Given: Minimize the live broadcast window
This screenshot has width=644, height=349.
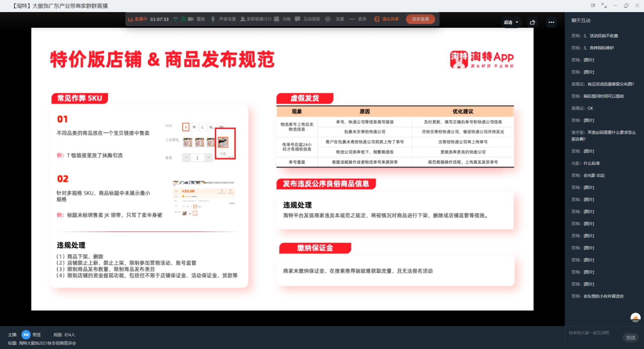Looking at the screenshot, I should [615, 5].
